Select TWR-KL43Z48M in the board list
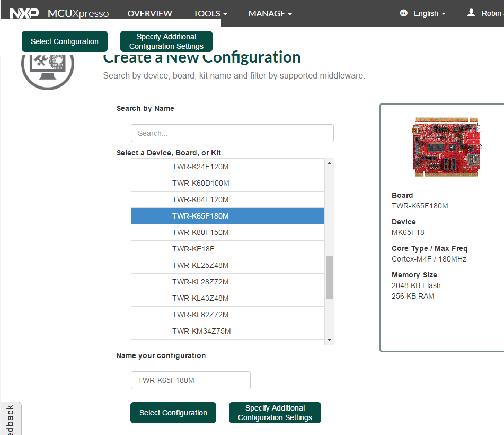The image size is (504, 435). (x=227, y=298)
